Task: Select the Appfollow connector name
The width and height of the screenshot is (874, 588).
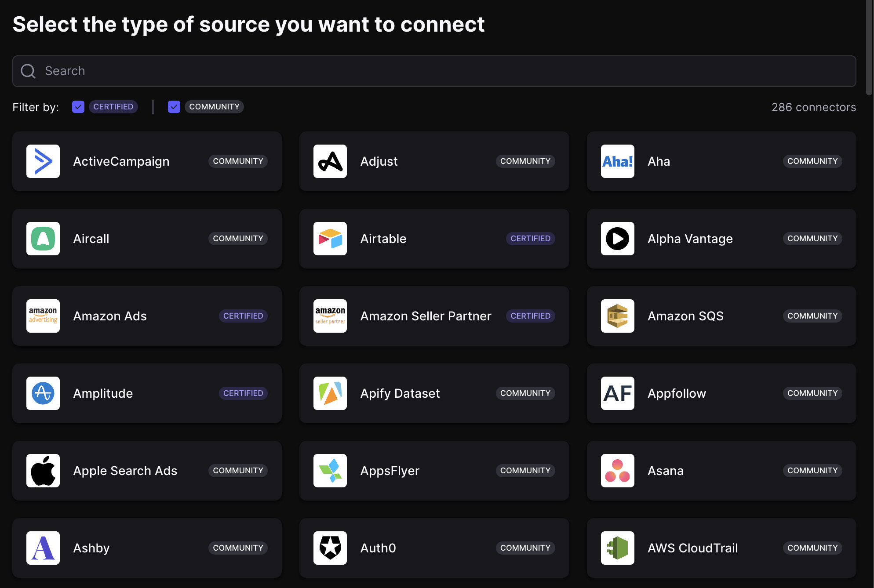Action: pos(677,393)
